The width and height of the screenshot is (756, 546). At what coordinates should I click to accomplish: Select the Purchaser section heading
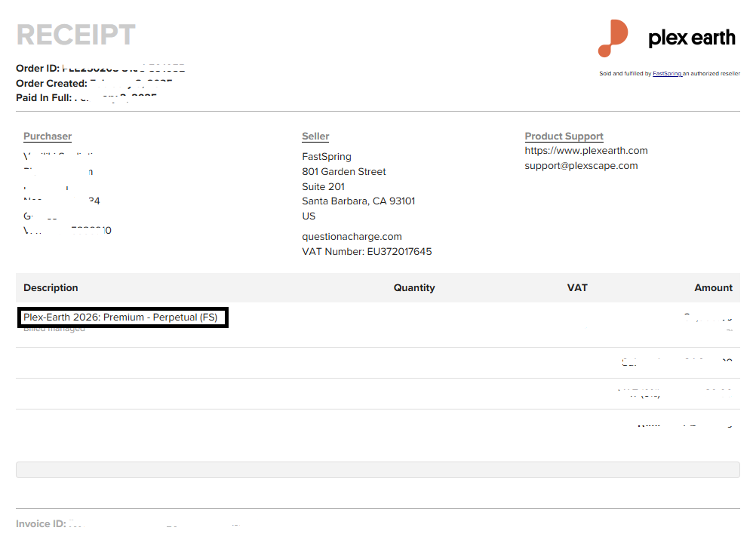click(48, 136)
